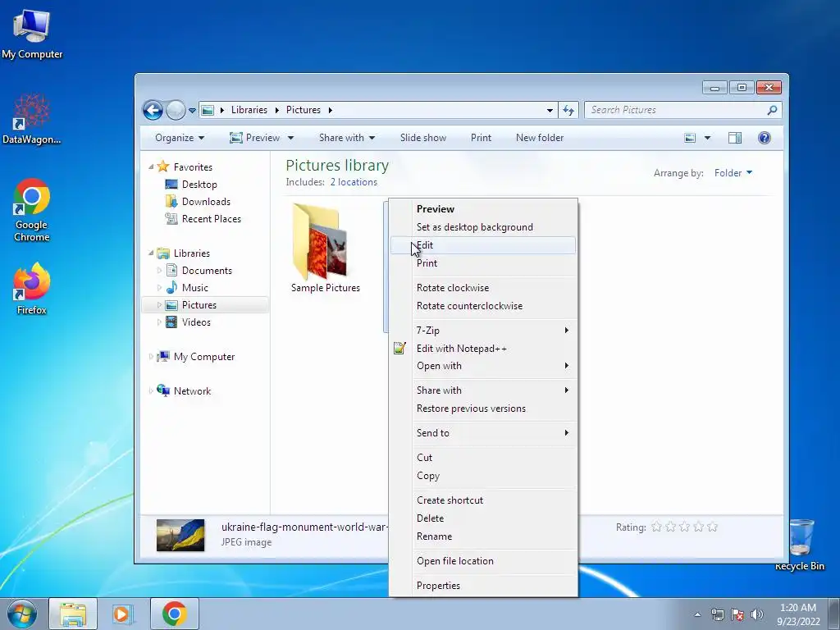The height and width of the screenshot is (630, 840).
Task: Select the Videos library
Action: (x=196, y=322)
